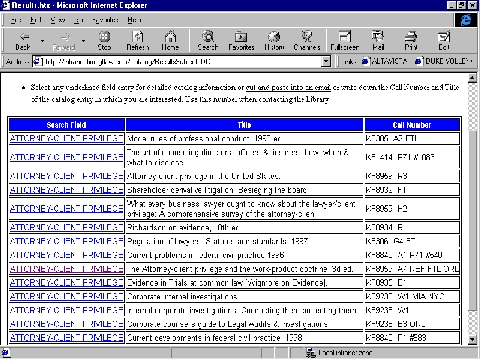Reload the page with Refresh

coord(138,41)
